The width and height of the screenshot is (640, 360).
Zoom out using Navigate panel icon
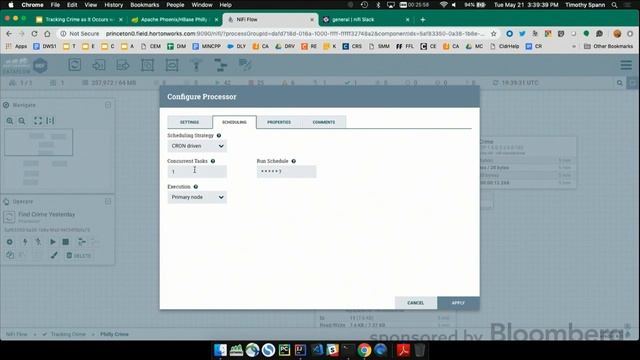coord(22,121)
